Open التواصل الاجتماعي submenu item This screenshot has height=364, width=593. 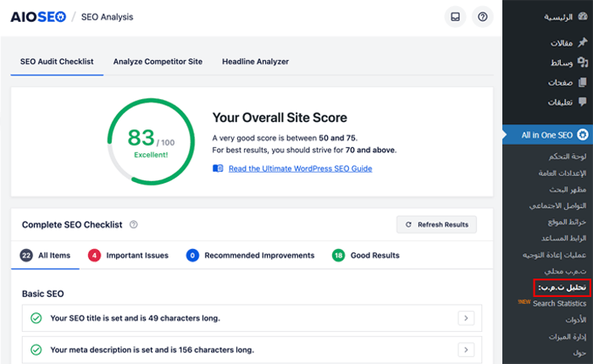click(x=557, y=206)
